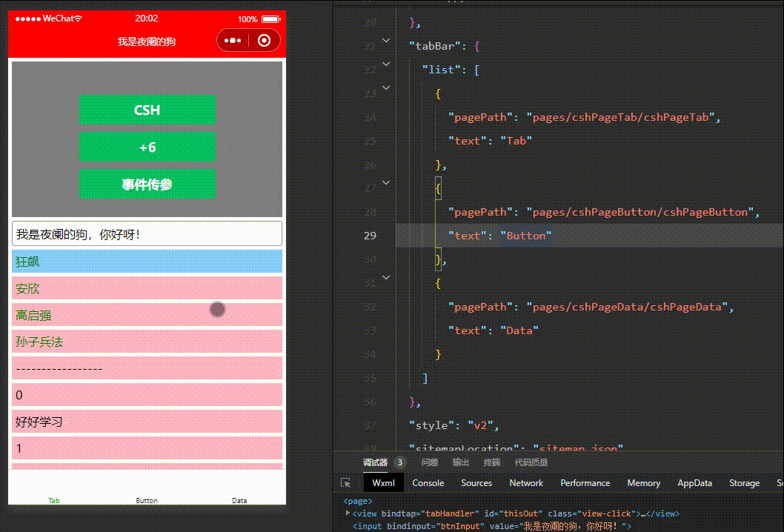
Task: Collapse the tabBar object fold chevron
Action: tap(386, 41)
